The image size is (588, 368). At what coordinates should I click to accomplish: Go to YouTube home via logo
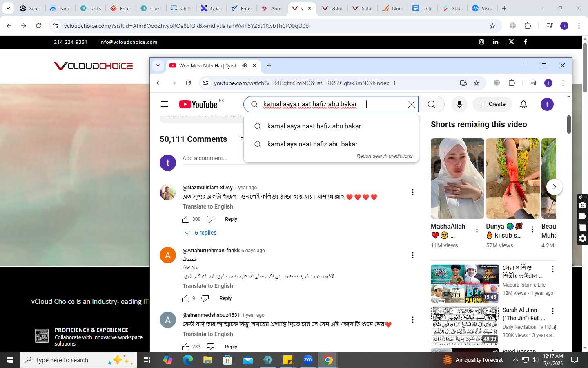(198, 104)
